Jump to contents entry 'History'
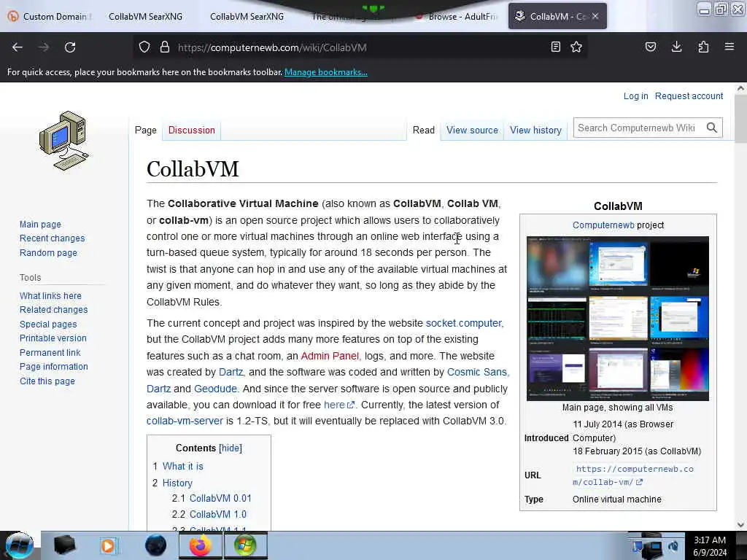The height and width of the screenshot is (560, 747). pyautogui.click(x=177, y=483)
